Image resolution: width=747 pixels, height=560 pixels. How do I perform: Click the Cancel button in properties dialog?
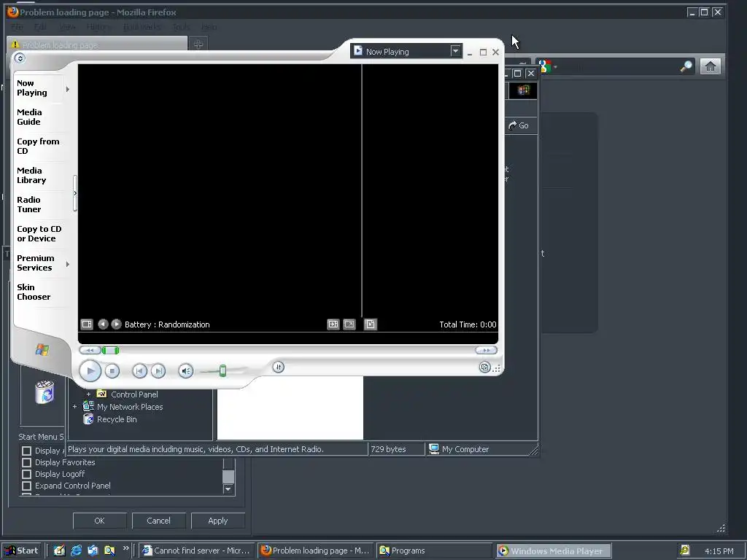point(158,521)
